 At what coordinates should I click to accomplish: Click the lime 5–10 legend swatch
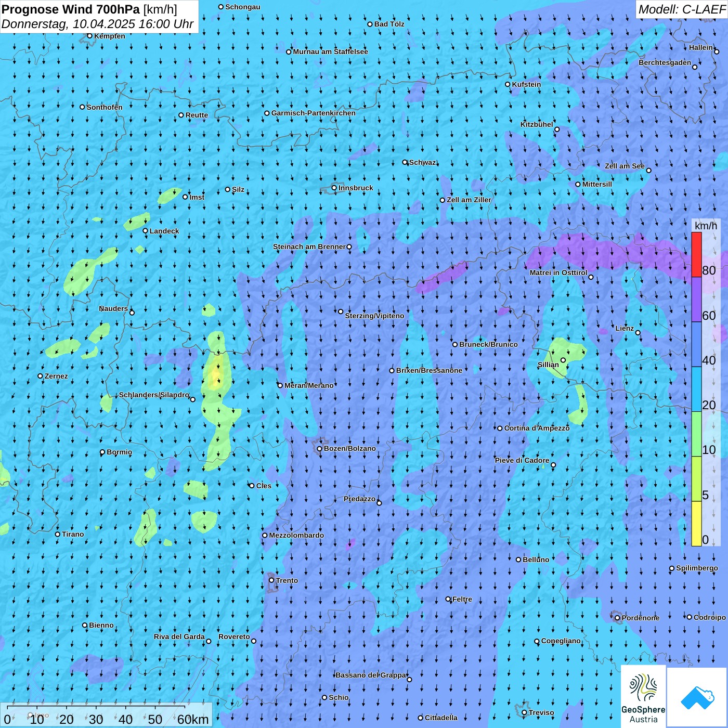(696, 479)
